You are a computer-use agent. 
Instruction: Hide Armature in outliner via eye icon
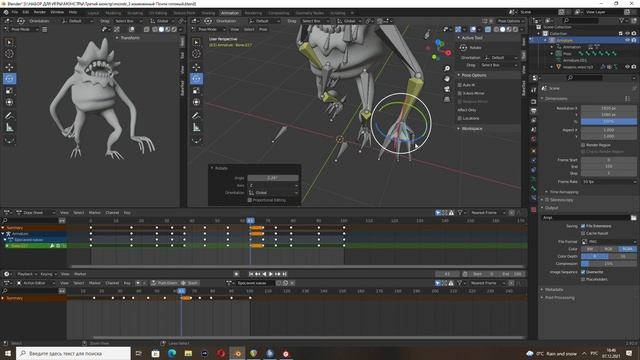(x=627, y=40)
